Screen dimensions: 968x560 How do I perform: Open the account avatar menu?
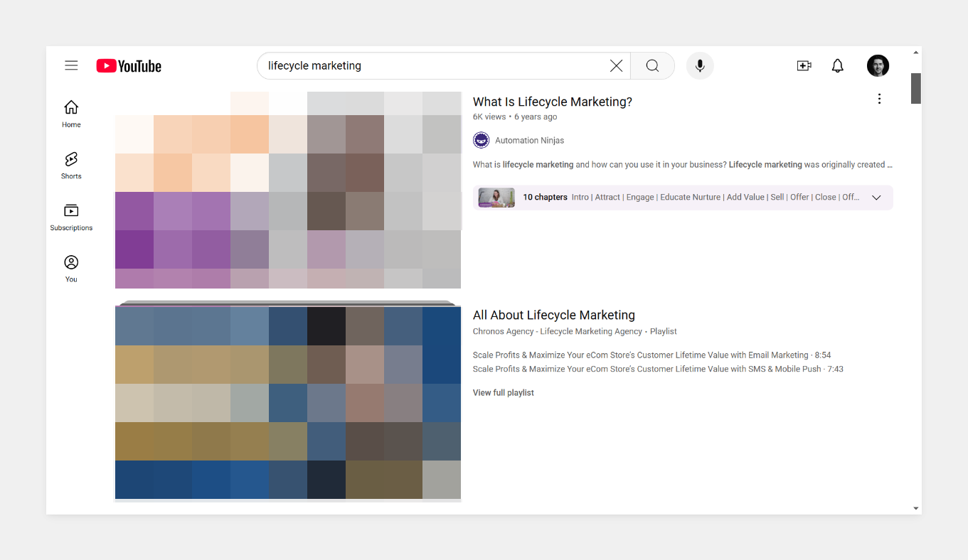878,66
